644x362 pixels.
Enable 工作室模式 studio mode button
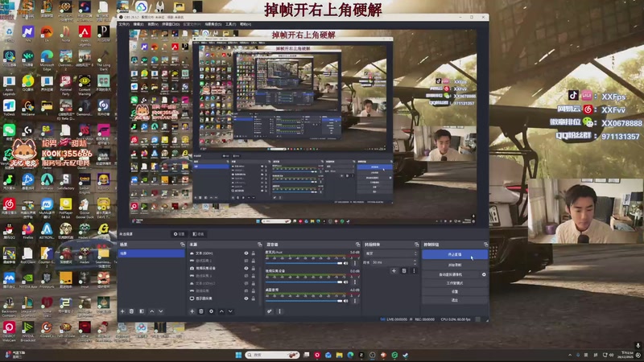pos(455,283)
